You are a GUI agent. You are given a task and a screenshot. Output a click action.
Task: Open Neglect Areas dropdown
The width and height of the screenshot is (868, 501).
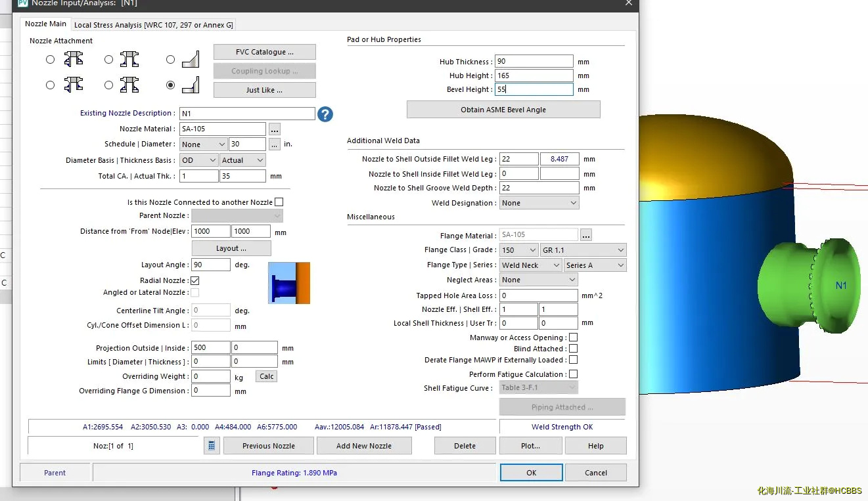[x=539, y=280]
